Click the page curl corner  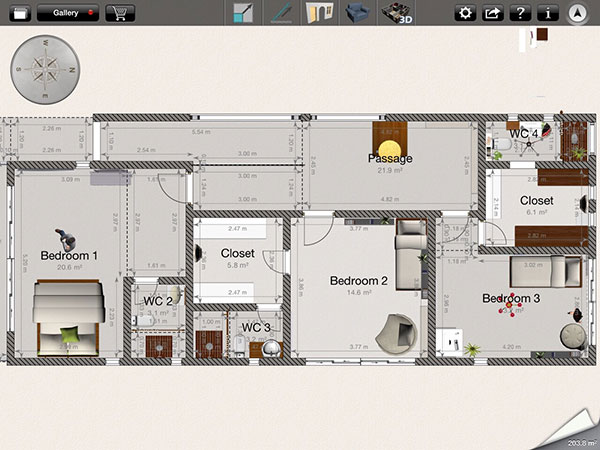tap(580, 432)
